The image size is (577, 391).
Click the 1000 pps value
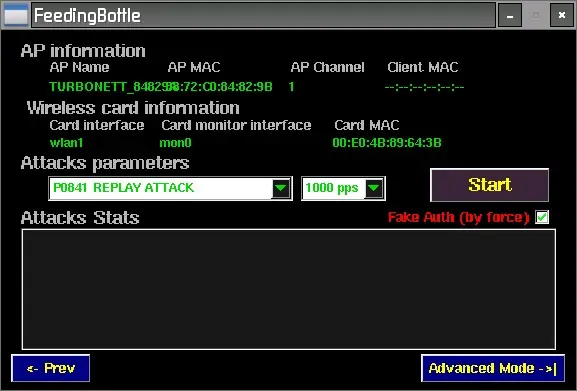tap(332, 188)
